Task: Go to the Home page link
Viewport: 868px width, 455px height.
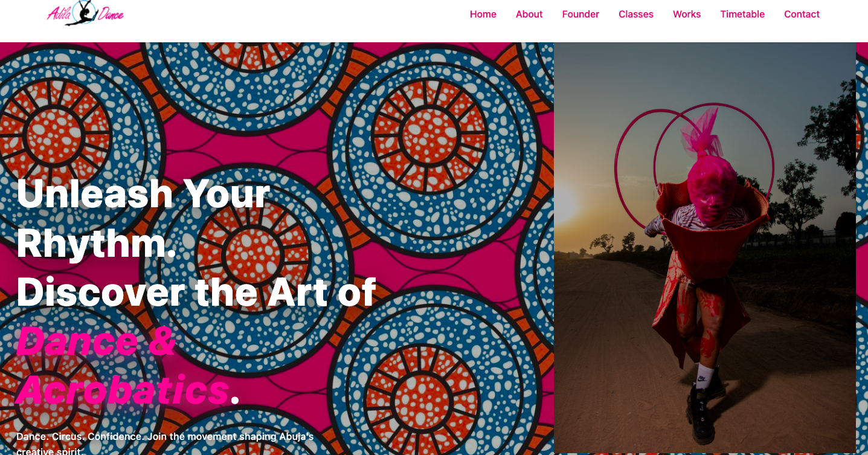Action: [x=483, y=14]
